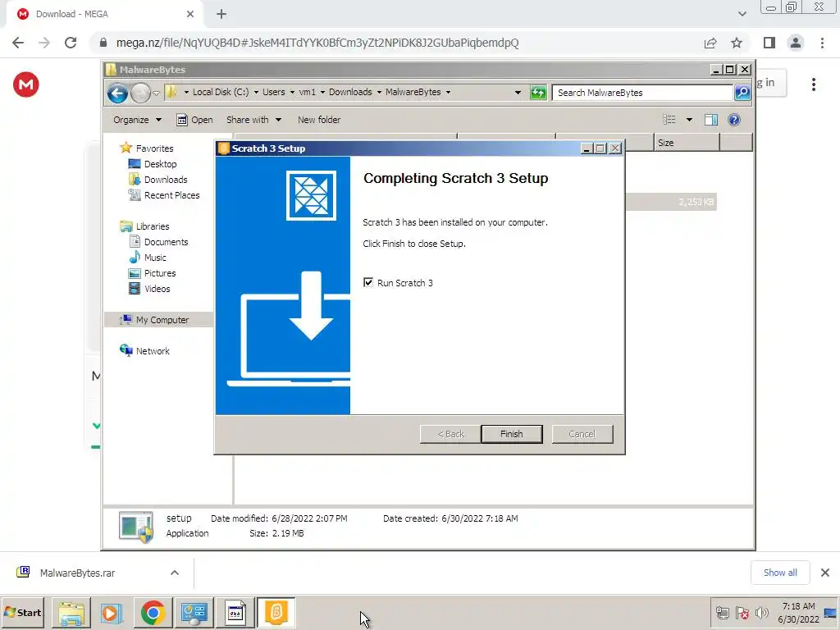Click MalwareBytes in address breadcrumb
This screenshot has height=630, width=840.
pyautogui.click(x=413, y=92)
